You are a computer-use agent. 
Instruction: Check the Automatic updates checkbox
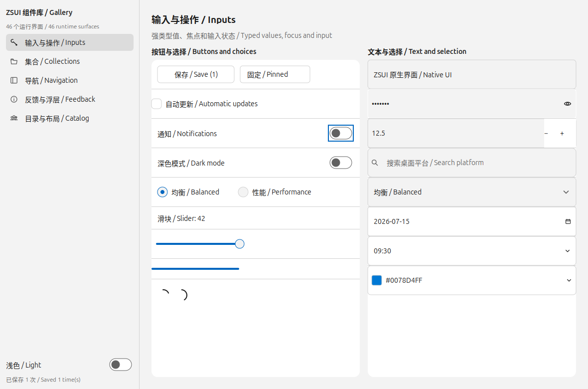[x=156, y=104]
